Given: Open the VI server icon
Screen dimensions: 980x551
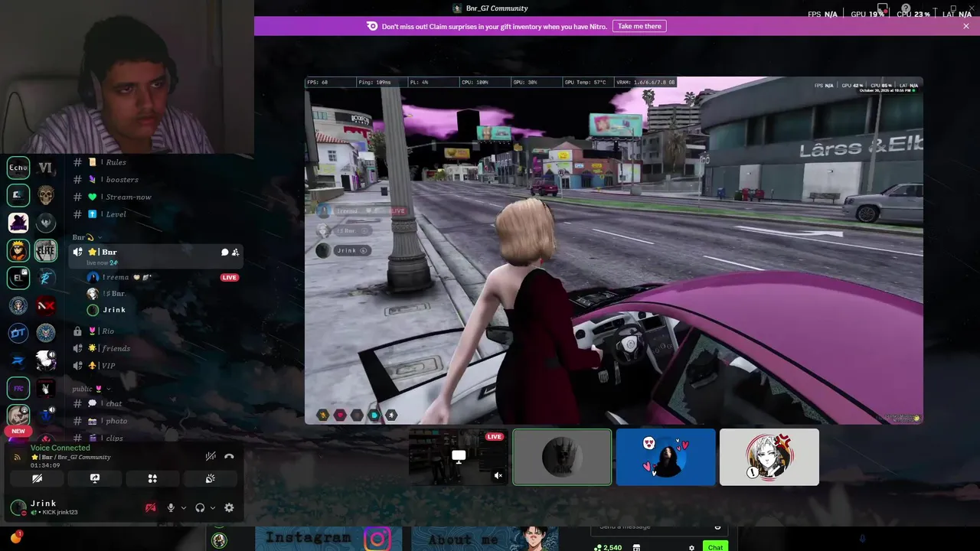Looking at the screenshot, I should coord(45,168).
